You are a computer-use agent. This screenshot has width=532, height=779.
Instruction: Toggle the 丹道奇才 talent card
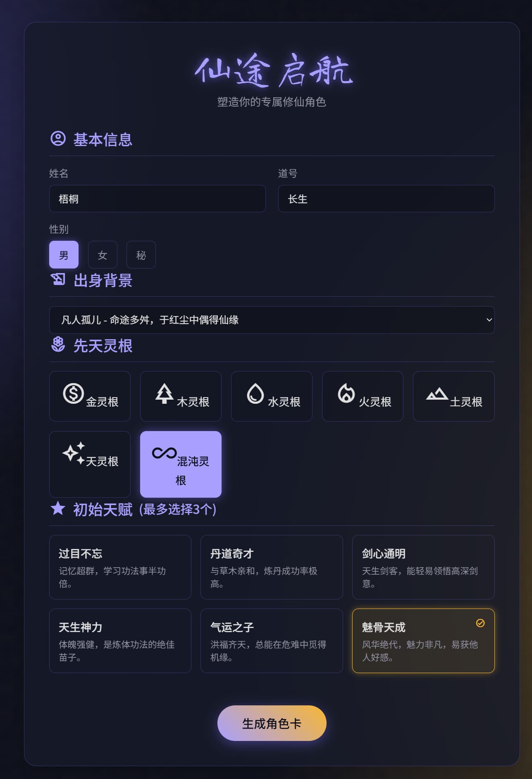tap(272, 567)
